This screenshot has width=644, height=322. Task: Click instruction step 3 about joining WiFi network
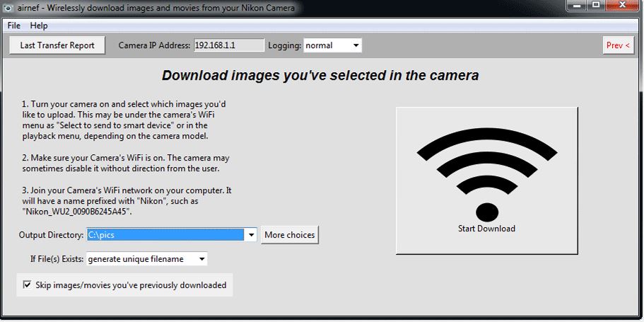point(127,202)
